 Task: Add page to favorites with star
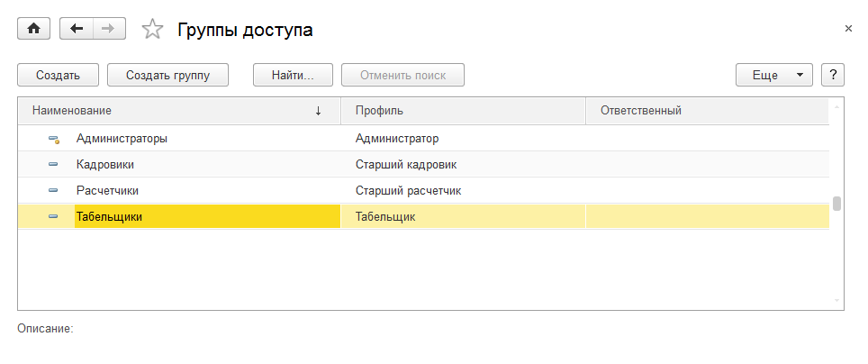153,30
